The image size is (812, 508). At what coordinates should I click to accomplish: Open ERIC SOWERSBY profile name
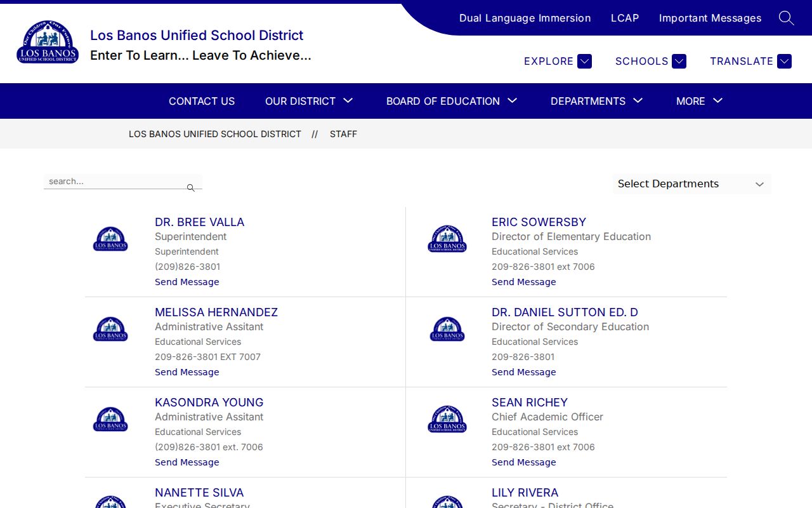click(x=539, y=222)
